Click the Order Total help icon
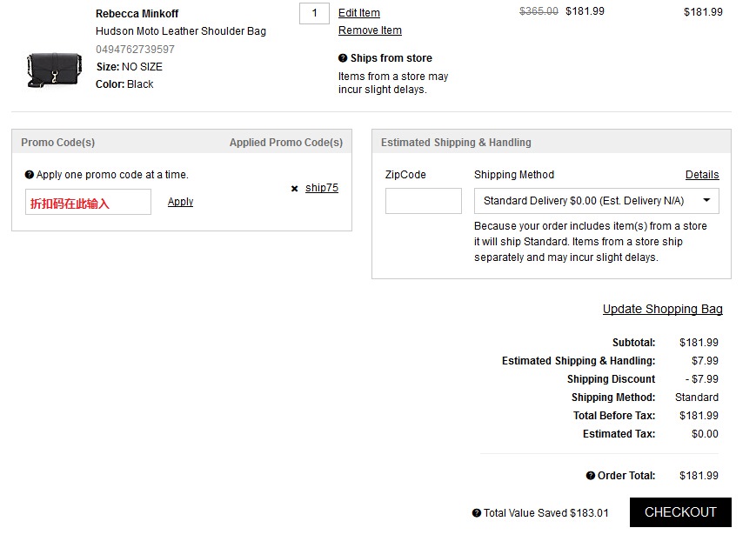Viewport: 756px width, 548px height. pos(591,476)
